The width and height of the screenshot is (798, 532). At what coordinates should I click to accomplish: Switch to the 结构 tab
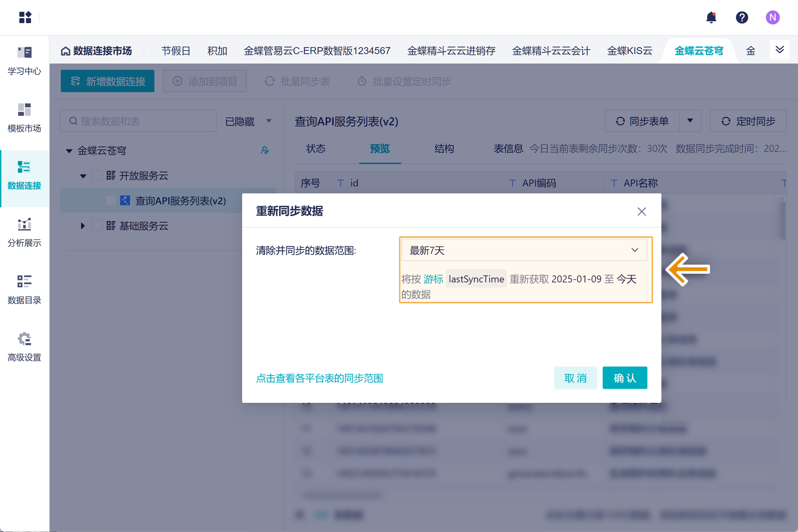pos(444,149)
